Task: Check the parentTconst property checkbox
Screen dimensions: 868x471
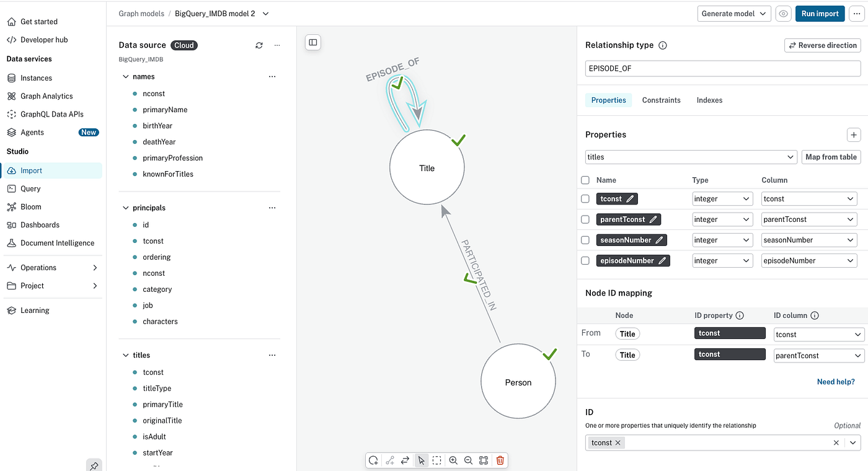Action: point(585,219)
